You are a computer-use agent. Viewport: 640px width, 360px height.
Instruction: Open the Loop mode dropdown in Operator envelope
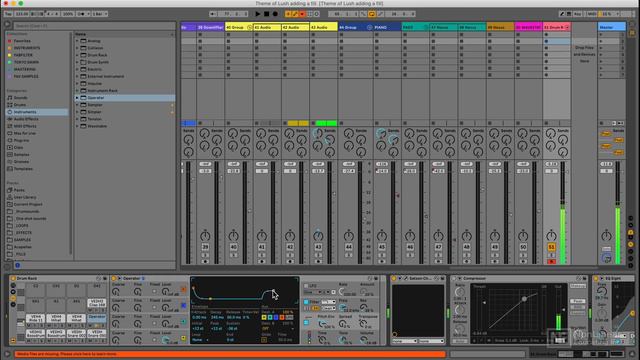point(200,340)
